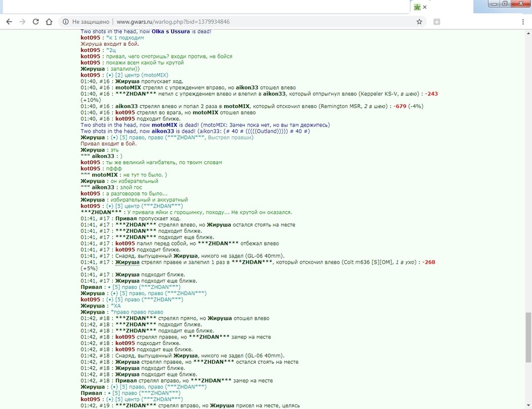Click 'У привала яйки с горошинку' message
The image size is (532, 409).
[x=210, y=212]
